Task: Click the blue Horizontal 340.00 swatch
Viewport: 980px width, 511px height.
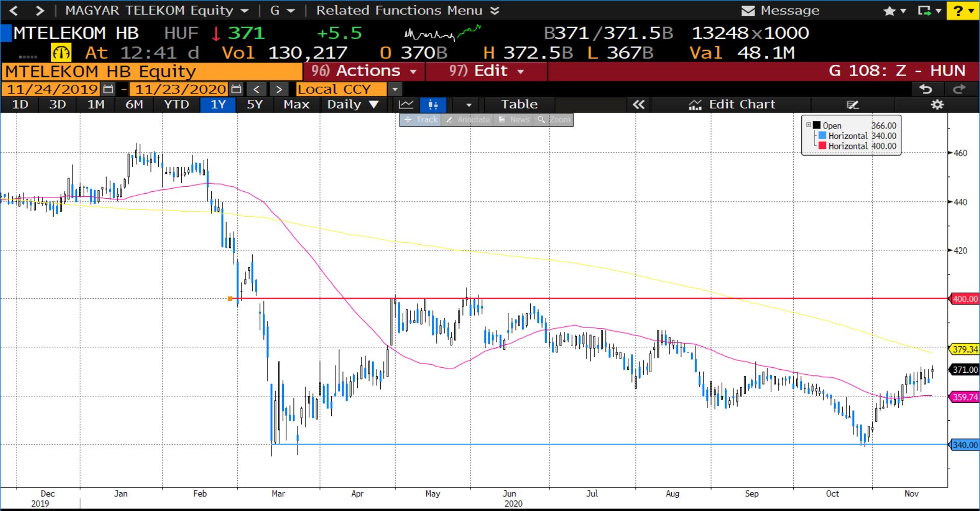Action: click(x=822, y=136)
